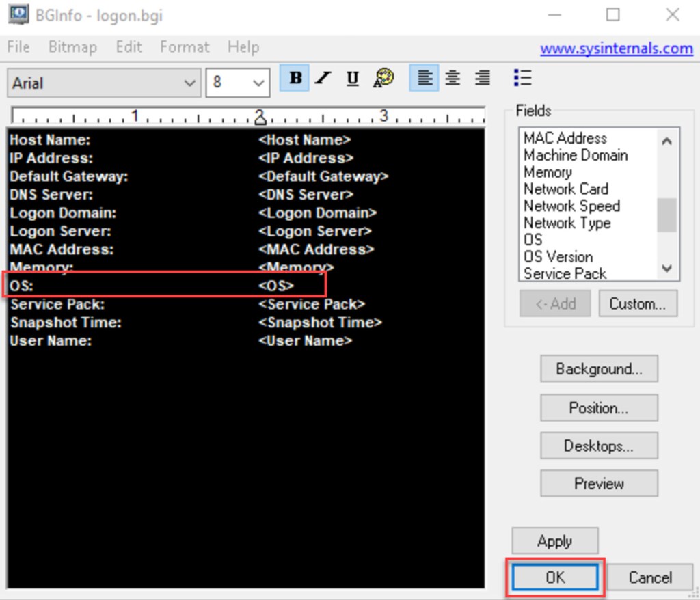Screen dimensions: 700x600
Task: Open the Background... settings
Action: click(x=599, y=369)
